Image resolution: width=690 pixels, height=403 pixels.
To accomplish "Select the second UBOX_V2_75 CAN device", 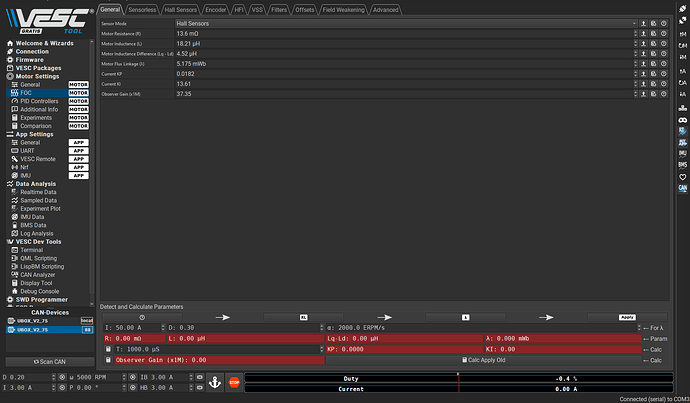I will 40,328.
